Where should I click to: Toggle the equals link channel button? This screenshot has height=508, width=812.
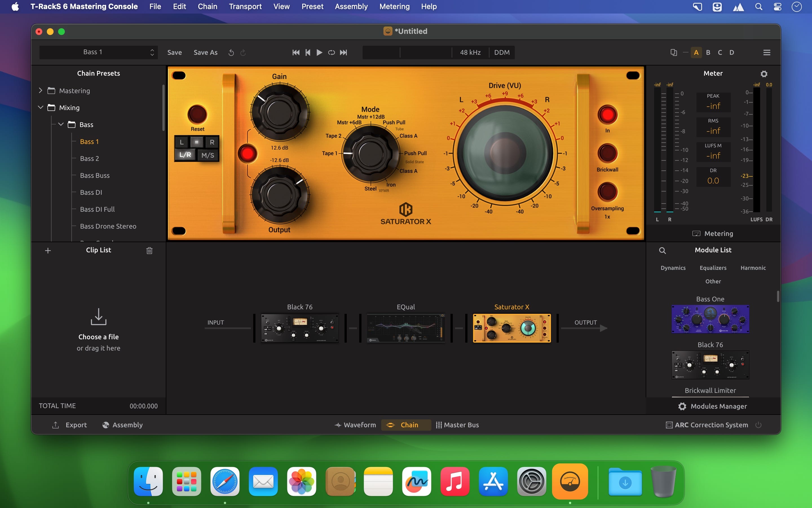pos(197,142)
